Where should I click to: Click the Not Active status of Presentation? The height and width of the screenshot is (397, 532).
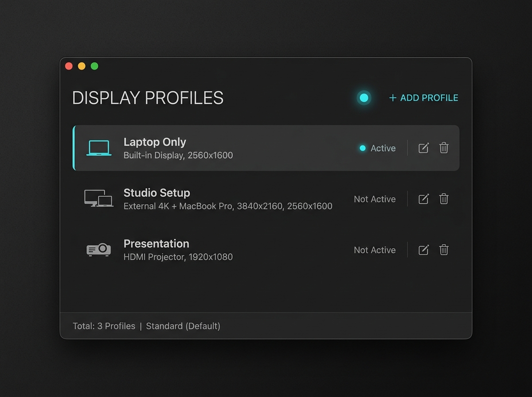pyautogui.click(x=375, y=250)
